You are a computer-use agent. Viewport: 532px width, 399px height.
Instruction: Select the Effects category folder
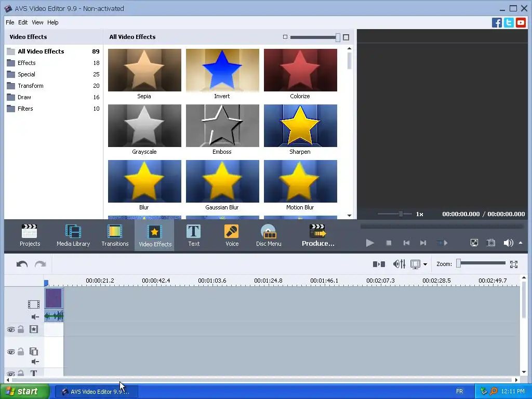54,63
